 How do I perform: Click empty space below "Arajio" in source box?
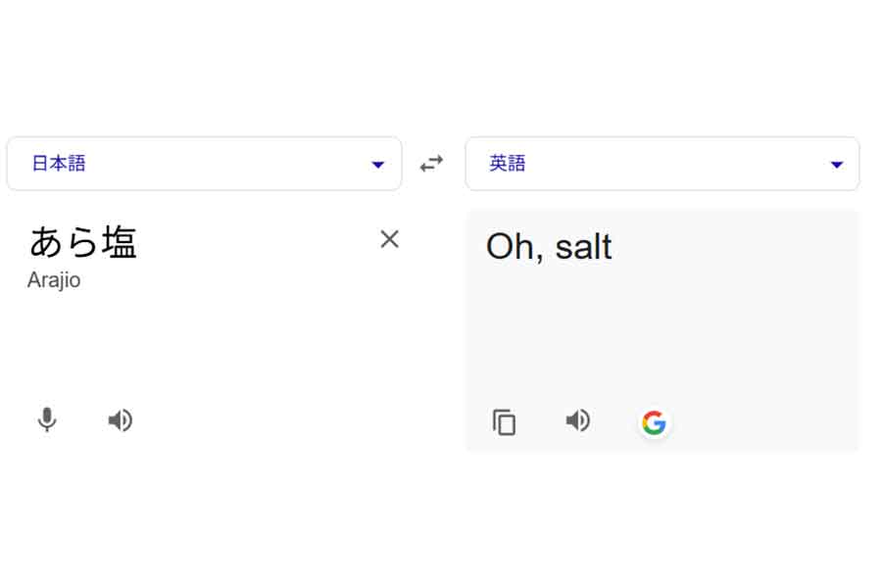click(196, 343)
